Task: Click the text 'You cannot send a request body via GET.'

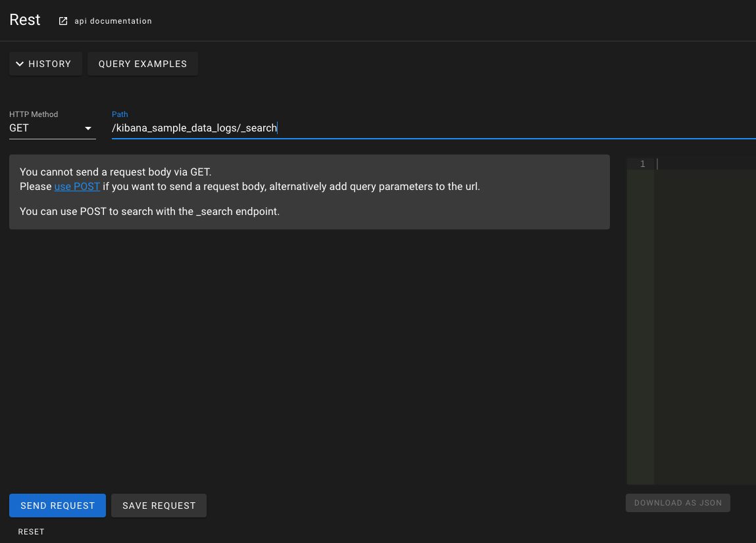Action: pos(116,172)
